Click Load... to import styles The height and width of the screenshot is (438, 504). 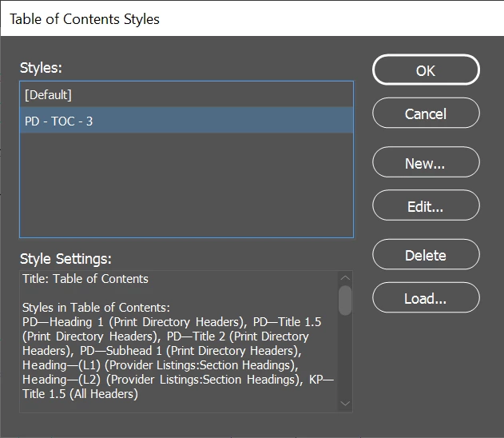(x=426, y=298)
